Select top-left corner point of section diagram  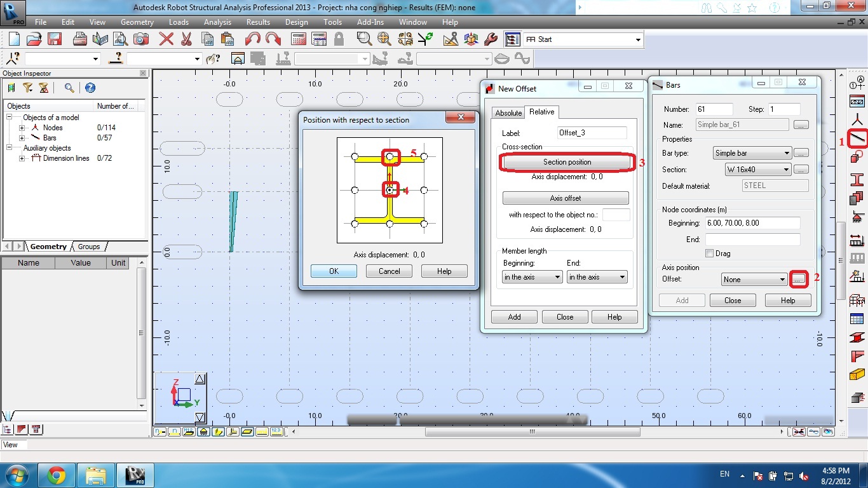(x=355, y=156)
